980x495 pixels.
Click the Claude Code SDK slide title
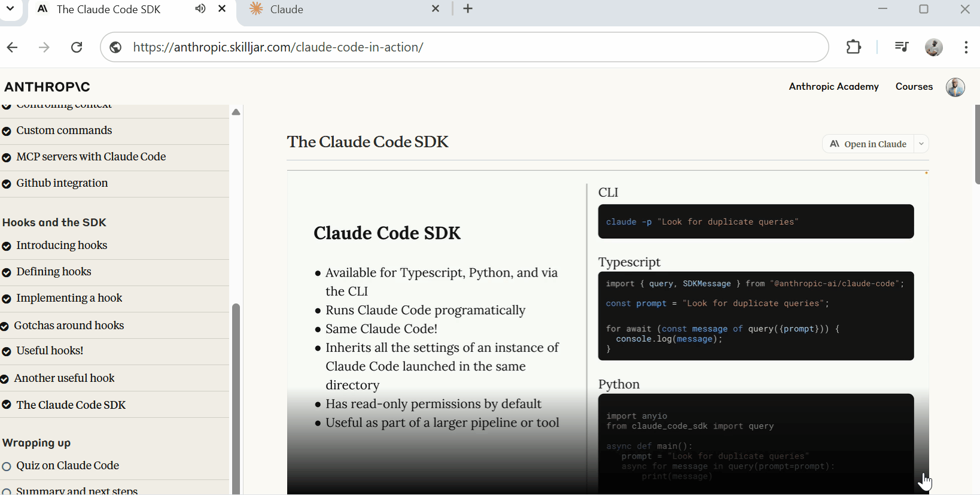tap(387, 233)
